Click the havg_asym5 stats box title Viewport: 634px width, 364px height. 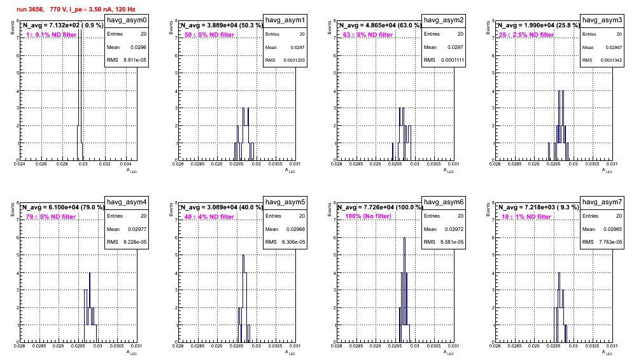pos(285,202)
